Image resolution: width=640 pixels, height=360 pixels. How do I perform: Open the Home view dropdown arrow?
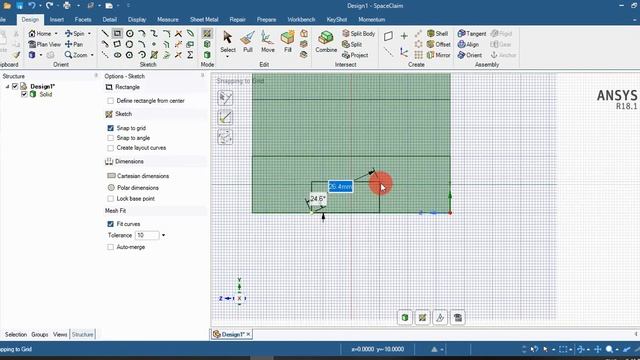(x=56, y=33)
